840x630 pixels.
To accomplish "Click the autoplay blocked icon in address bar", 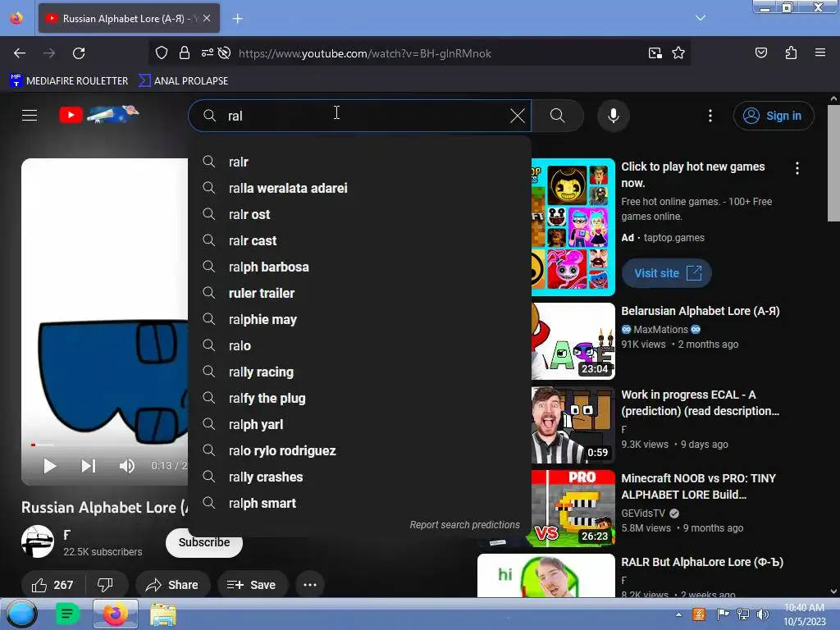I will point(225,53).
